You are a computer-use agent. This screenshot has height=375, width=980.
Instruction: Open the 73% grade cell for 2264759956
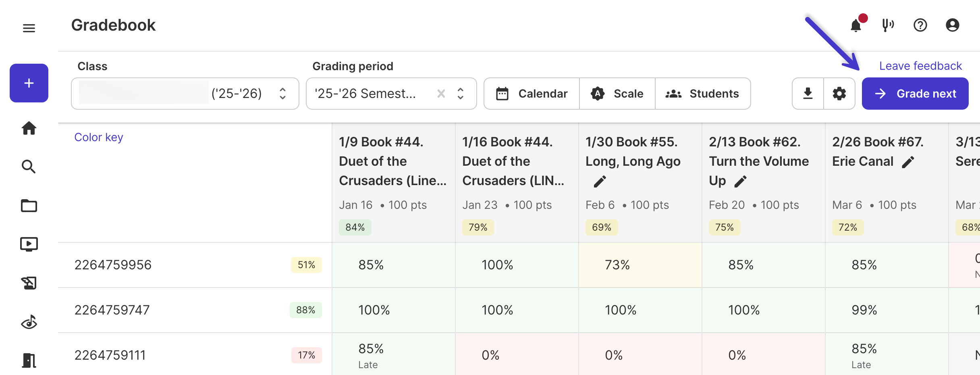(x=640, y=265)
